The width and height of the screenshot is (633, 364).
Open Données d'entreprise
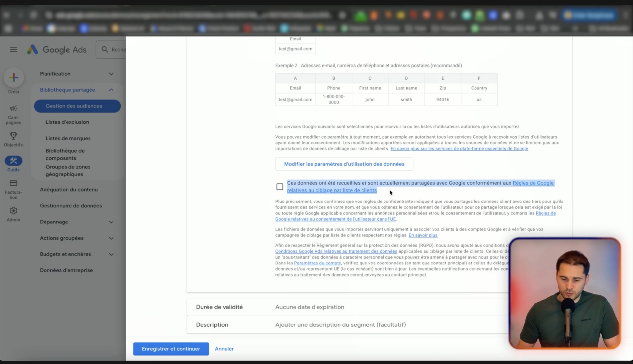(x=66, y=270)
